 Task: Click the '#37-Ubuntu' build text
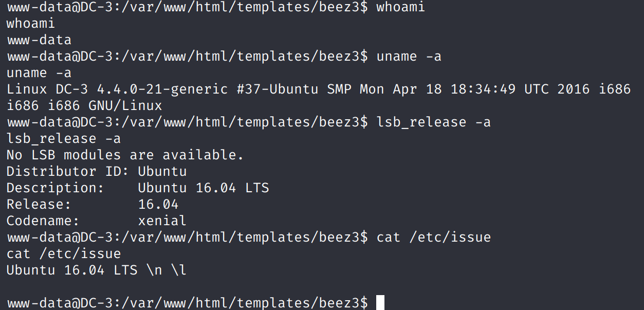tap(278, 89)
